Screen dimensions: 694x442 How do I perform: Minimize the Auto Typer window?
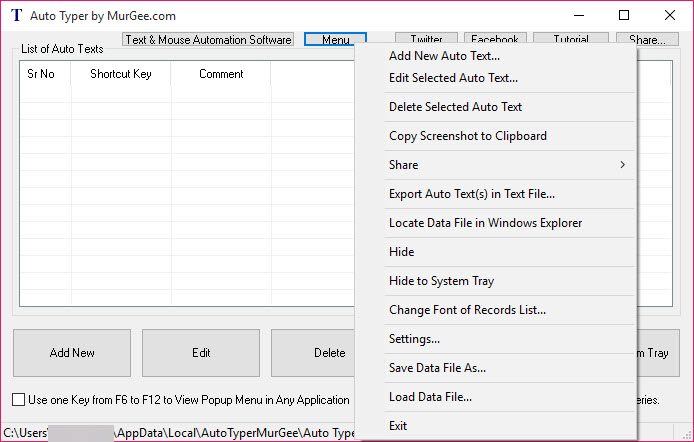[579, 15]
